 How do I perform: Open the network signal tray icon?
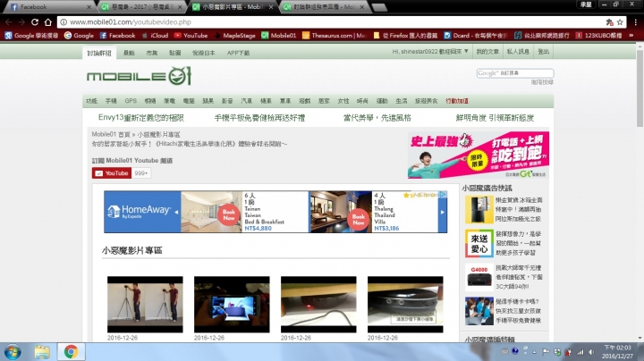(580, 352)
